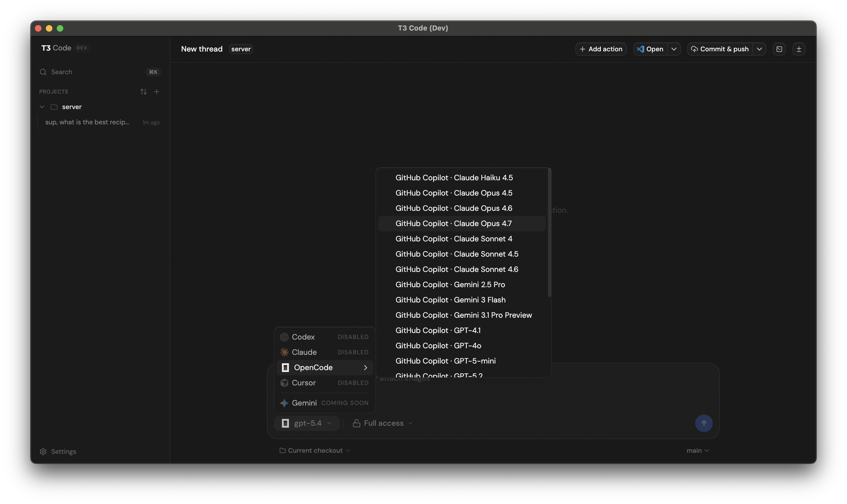
Task: Open the main branch dropdown
Action: point(697,450)
